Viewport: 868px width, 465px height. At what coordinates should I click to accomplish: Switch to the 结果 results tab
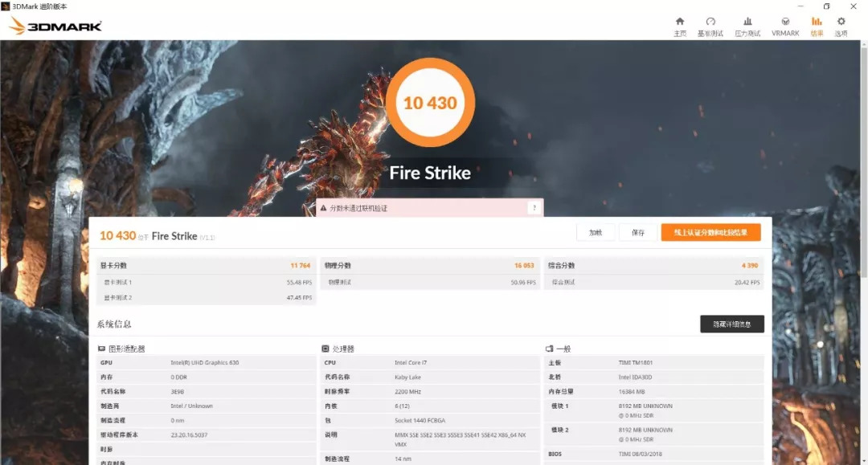click(x=817, y=24)
